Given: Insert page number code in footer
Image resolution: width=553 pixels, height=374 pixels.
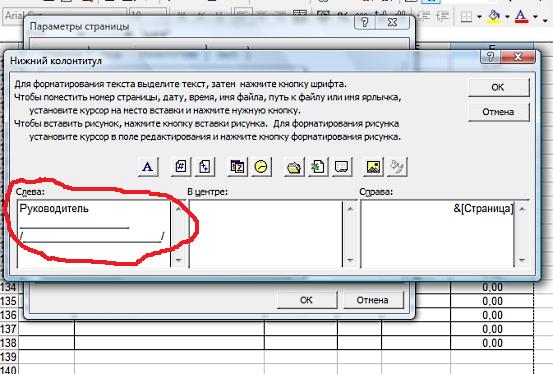Looking at the screenshot, I should pyautogui.click(x=181, y=167).
